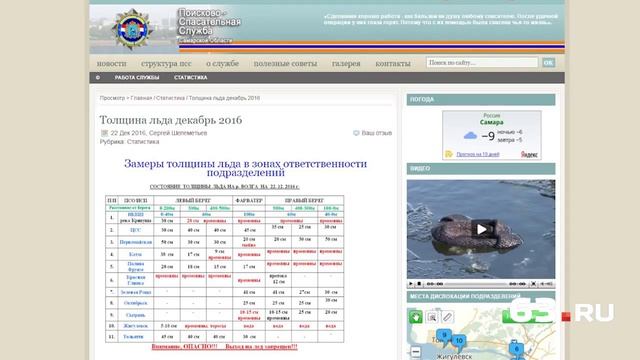Open the Первомайская row link in the table
640x360 pixels.
click(x=136, y=242)
